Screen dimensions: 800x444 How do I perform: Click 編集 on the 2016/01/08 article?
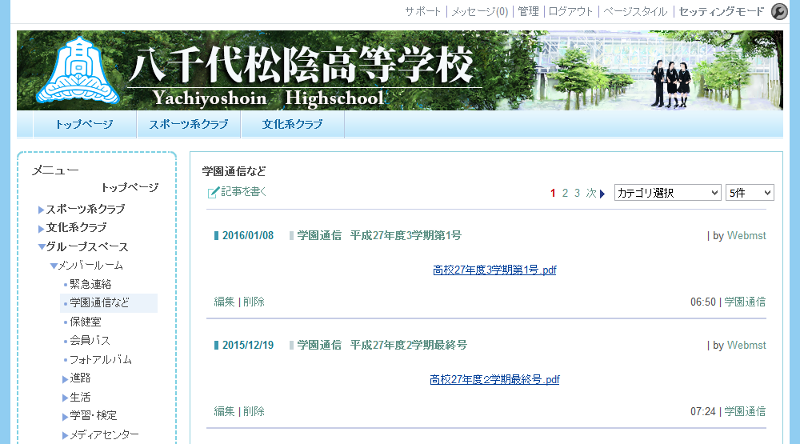pyautogui.click(x=224, y=301)
